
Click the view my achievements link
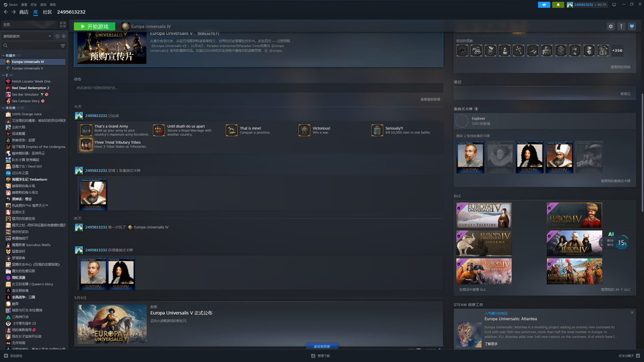(620, 67)
